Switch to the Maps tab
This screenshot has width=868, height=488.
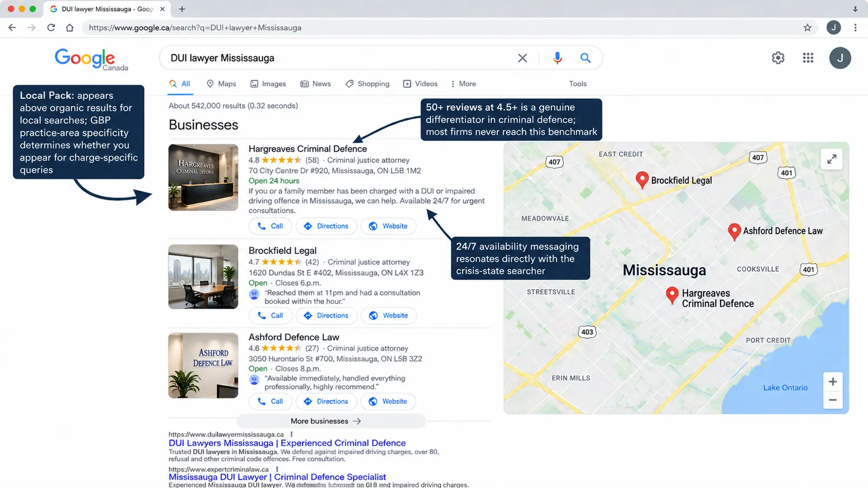(x=221, y=84)
